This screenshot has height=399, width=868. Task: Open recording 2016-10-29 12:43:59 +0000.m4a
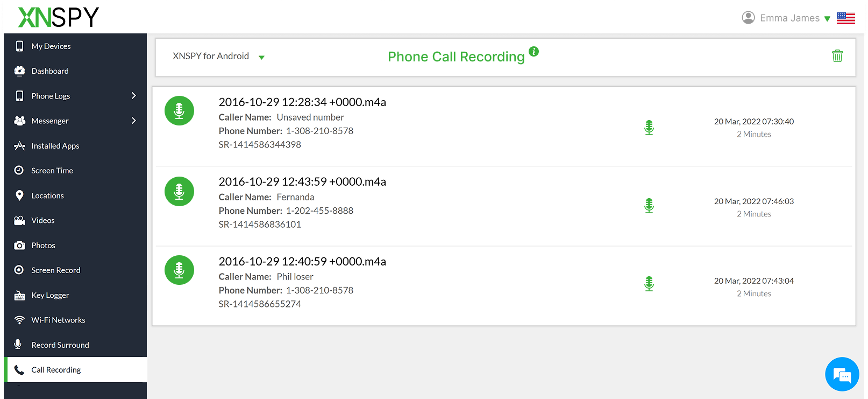point(302,181)
